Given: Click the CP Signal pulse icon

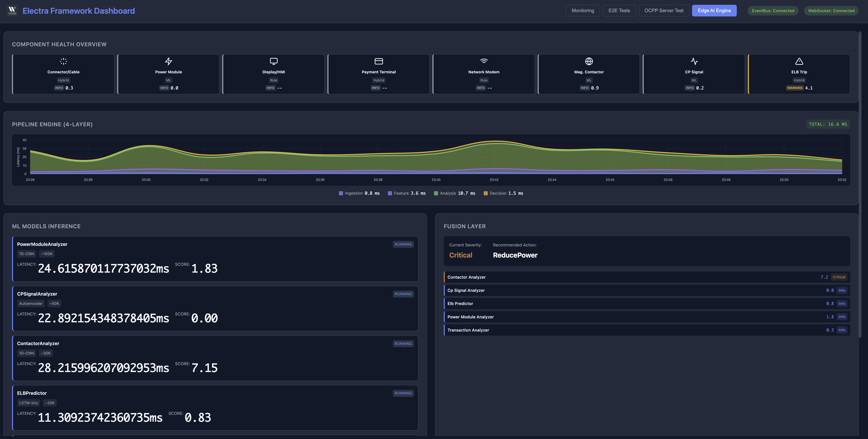Looking at the screenshot, I should pos(694,61).
